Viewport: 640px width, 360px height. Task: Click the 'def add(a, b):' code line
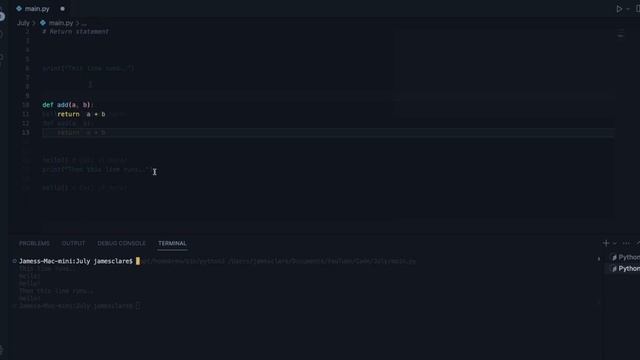coord(68,105)
